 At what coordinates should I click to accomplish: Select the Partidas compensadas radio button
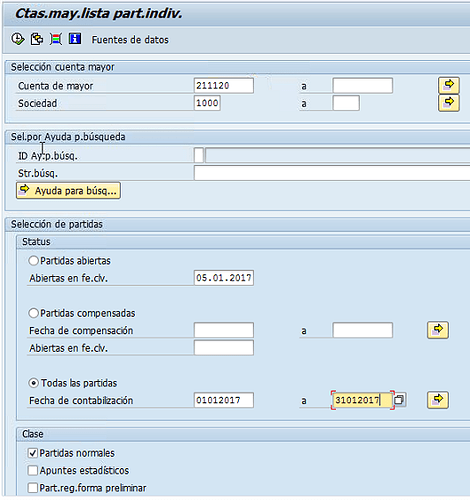[33, 313]
